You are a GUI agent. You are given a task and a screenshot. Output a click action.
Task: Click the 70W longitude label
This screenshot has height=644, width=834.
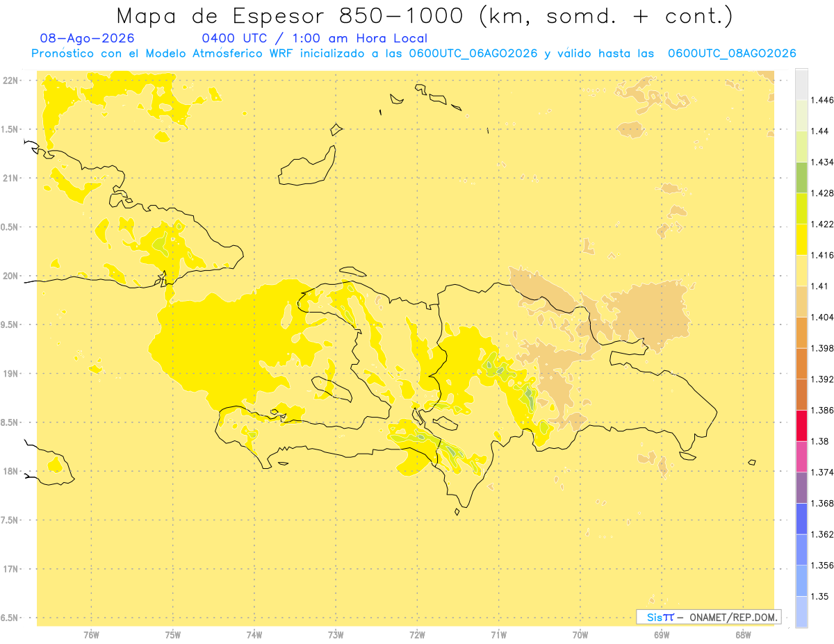pyautogui.click(x=580, y=635)
